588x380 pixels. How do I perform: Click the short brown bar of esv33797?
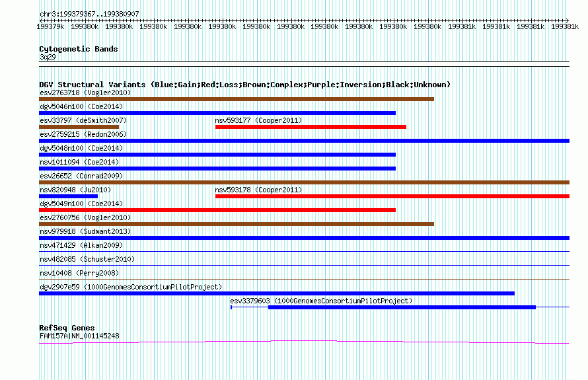(x=79, y=127)
